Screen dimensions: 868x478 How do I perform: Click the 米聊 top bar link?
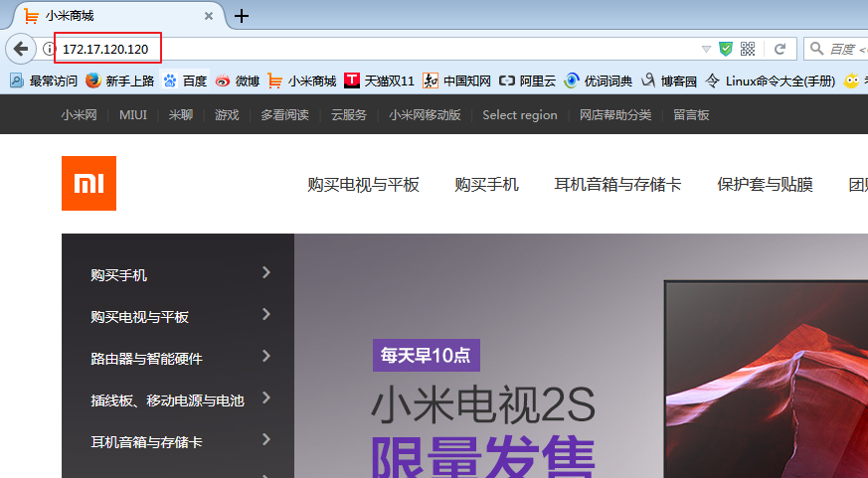pos(181,115)
